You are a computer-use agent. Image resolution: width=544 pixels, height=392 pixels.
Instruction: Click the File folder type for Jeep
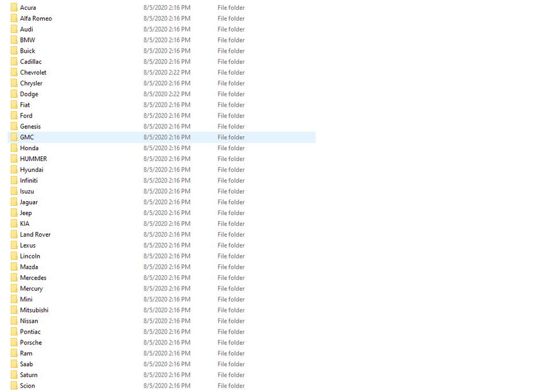tap(231, 213)
